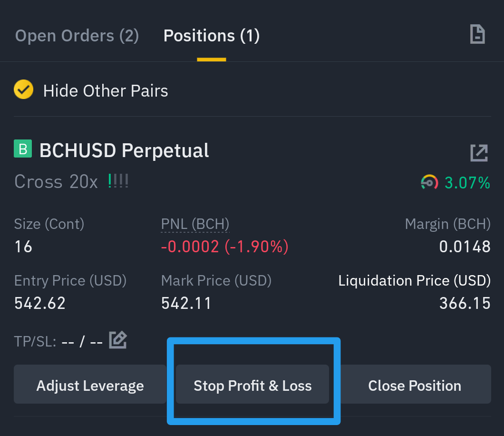This screenshot has height=436, width=504.
Task: Open order history document icon
Action: click(x=477, y=34)
